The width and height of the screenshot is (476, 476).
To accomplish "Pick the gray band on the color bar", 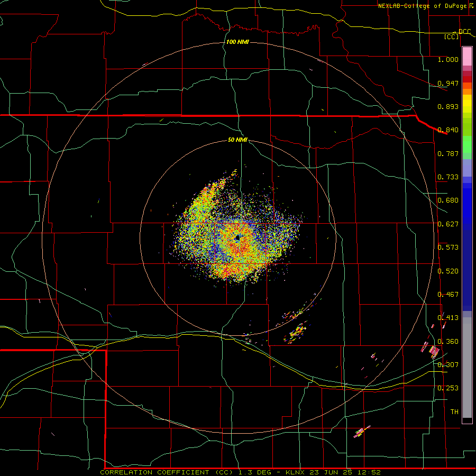I will click(x=467, y=368).
